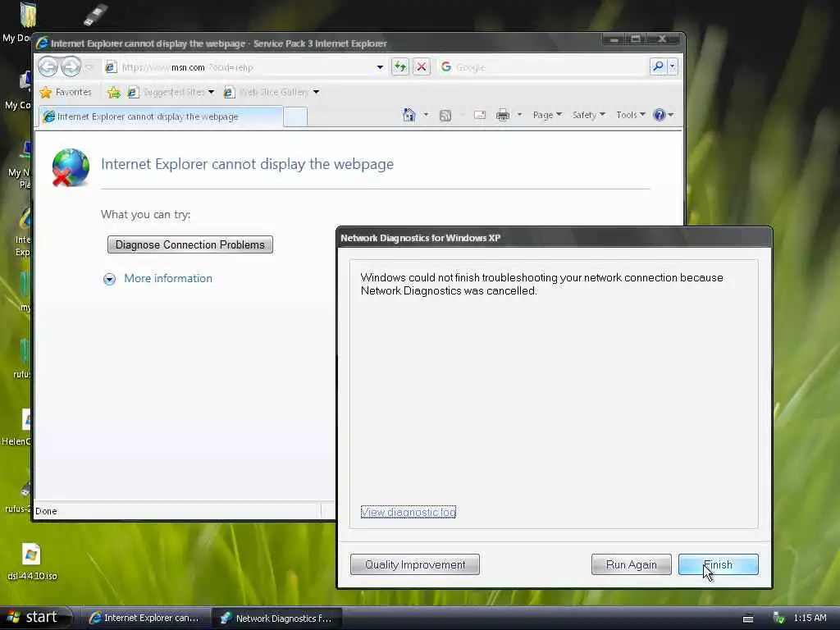Click the USB drive desktop icon
Viewport: 840px width, 630px height.
click(96, 15)
